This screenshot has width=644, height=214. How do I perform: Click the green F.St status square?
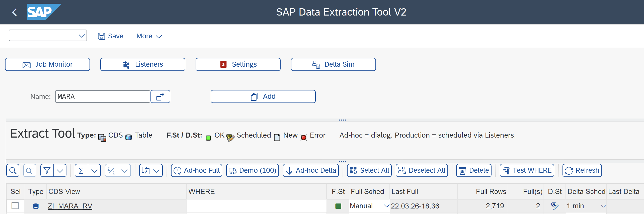pyautogui.click(x=338, y=206)
